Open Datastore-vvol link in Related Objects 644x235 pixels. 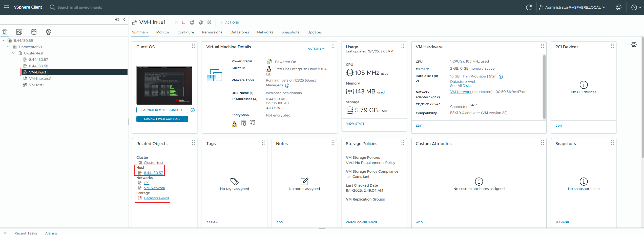point(156,198)
